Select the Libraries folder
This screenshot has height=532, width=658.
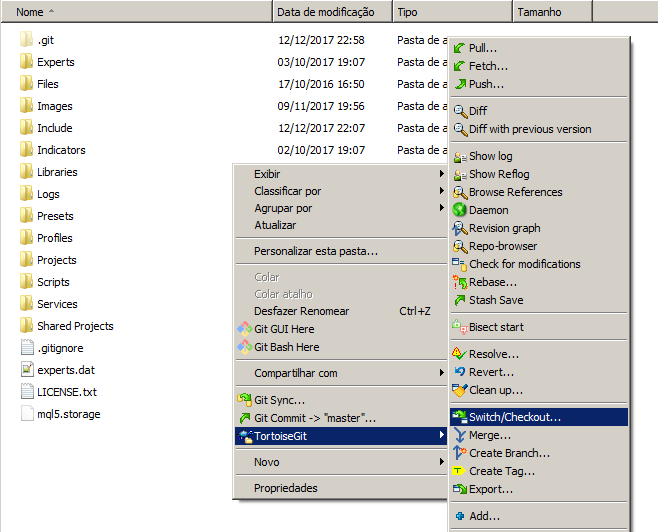49,172
